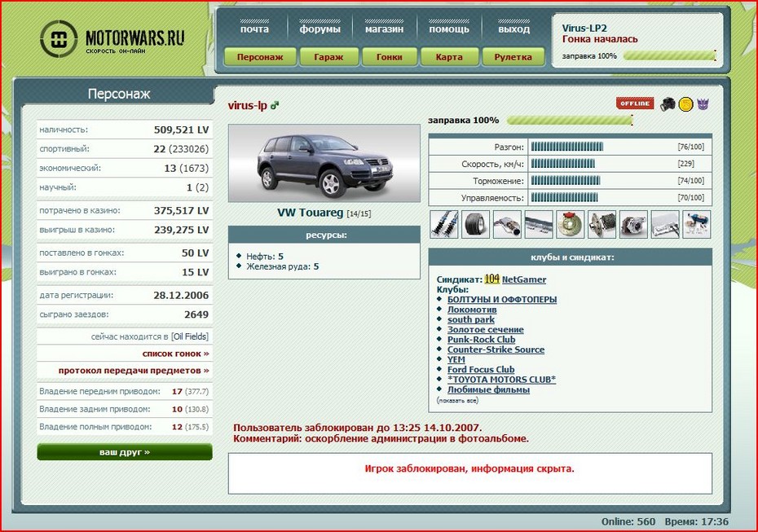Image resolution: width=758 pixels, height=532 pixels.
Task: Click the virus-lp profile name
Action: (x=247, y=105)
